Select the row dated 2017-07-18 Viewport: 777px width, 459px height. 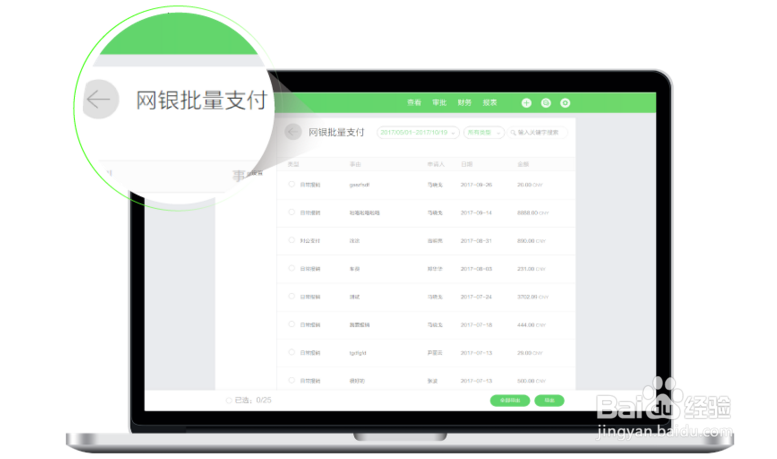[x=291, y=324]
